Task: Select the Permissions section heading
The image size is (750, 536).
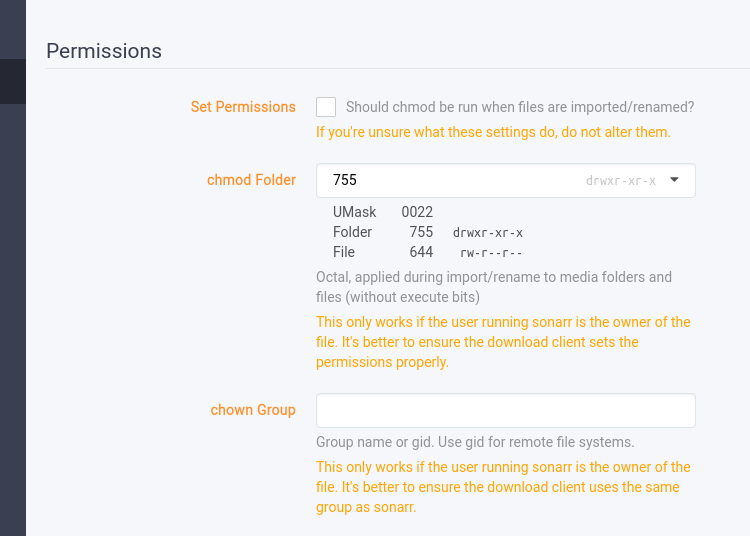Action: pyautogui.click(x=104, y=51)
